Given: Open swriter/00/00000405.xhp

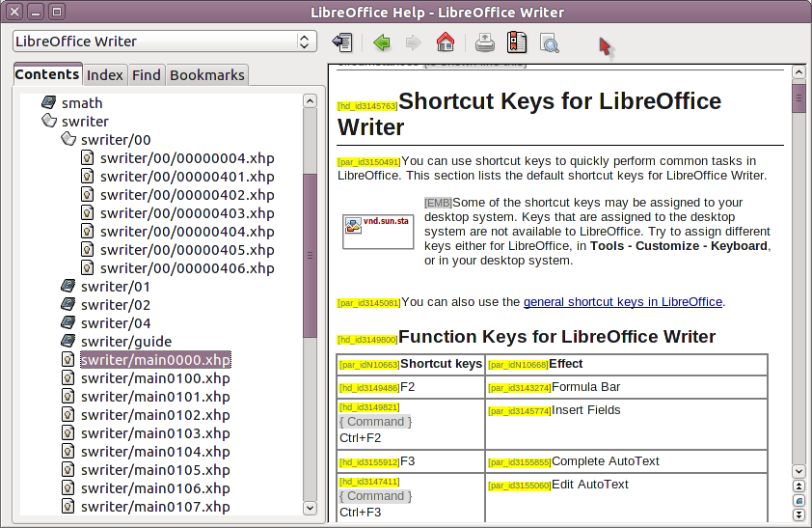Looking at the screenshot, I should (187, 250).
